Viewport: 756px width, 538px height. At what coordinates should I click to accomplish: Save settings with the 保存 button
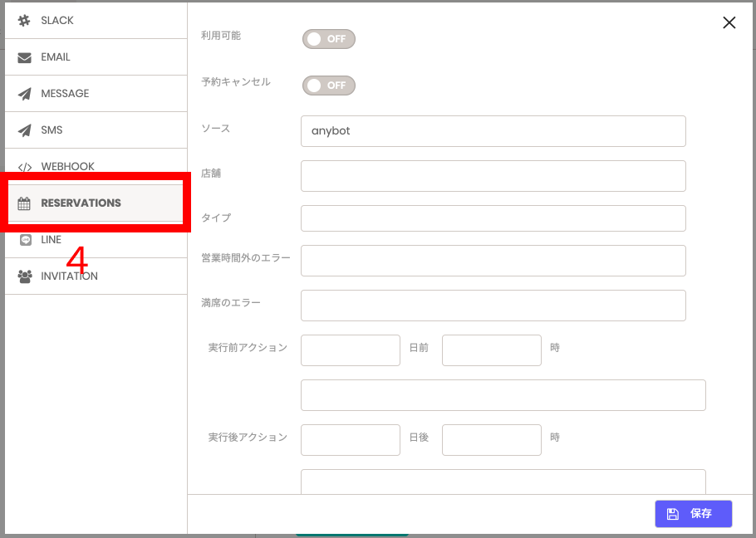click(694, 513)
